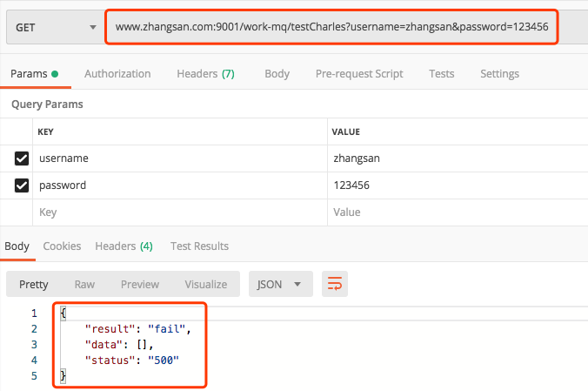The height and width of the screenshot is (391, 588).
Task: Switch to the request Body tab
Action: [277, 74]
